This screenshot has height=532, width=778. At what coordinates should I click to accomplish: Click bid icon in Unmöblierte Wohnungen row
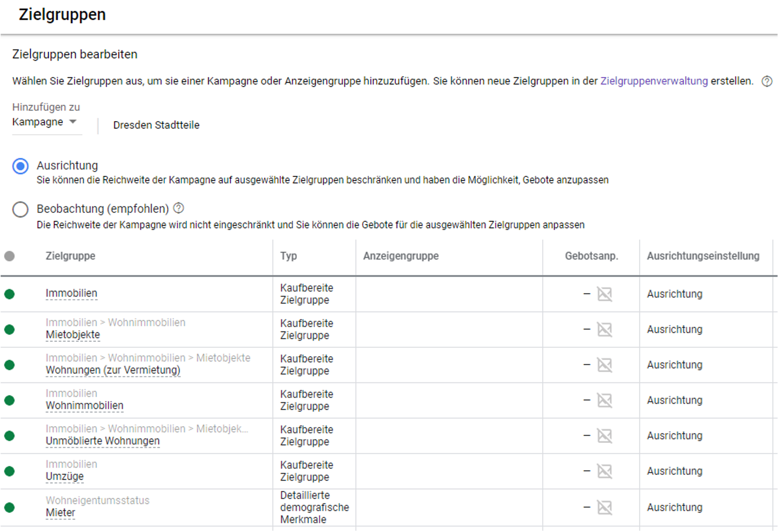(x=604, y=436)
